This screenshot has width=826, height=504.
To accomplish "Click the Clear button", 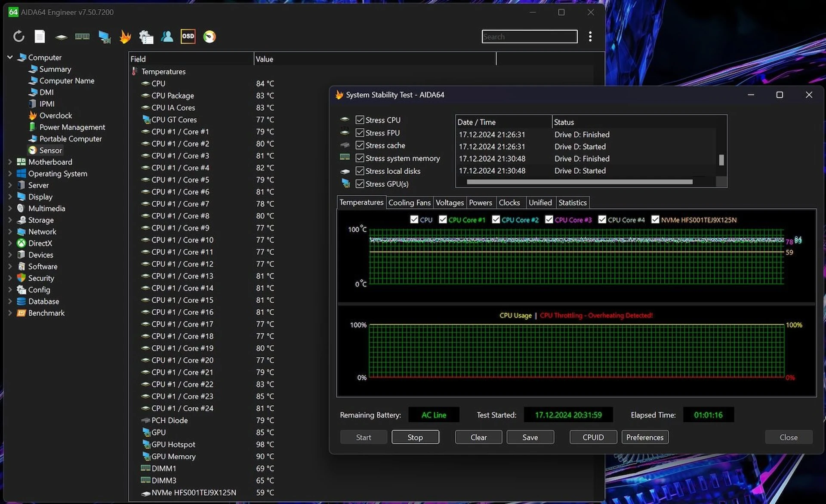I will pos(478,437).
